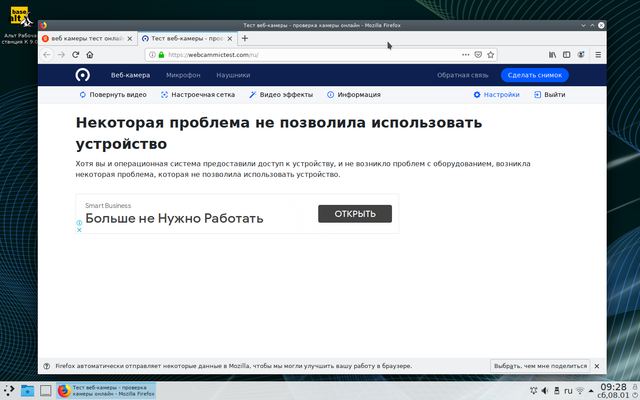Click the ad info icon
Screen dimensions: 640x400
pyautogui.click(x=79, y=223)
